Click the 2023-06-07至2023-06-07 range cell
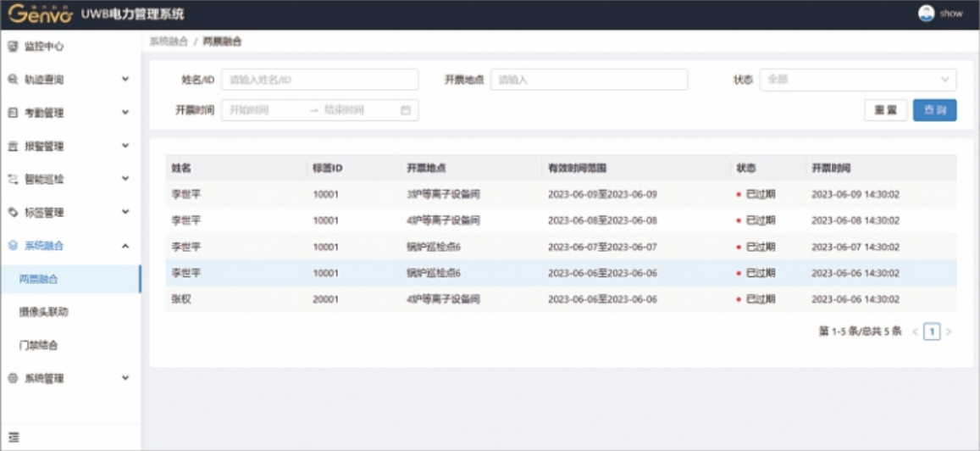The width and height of the screenshot is (980, 451). [x=602, y=247]
